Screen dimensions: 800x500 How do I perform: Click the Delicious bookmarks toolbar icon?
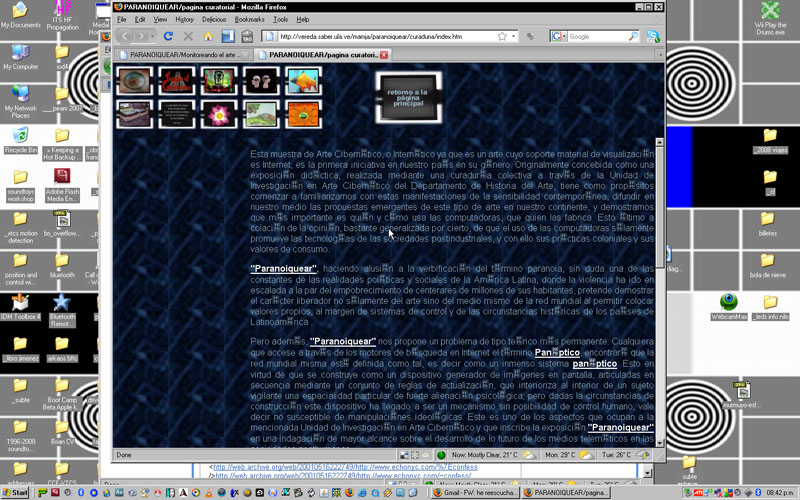(x=228, y=36)
